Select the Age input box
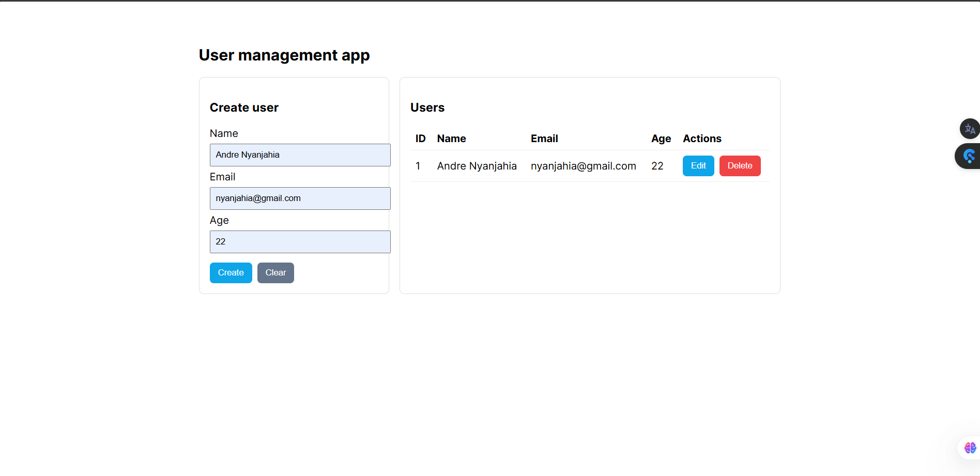The image size is (980, 476). tap(300, 242)
